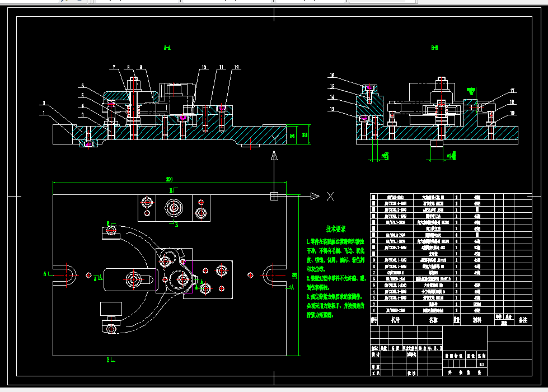Click part balloon number 14
The width and height of the screenshot is (548, 392).
tap(332, 97)
